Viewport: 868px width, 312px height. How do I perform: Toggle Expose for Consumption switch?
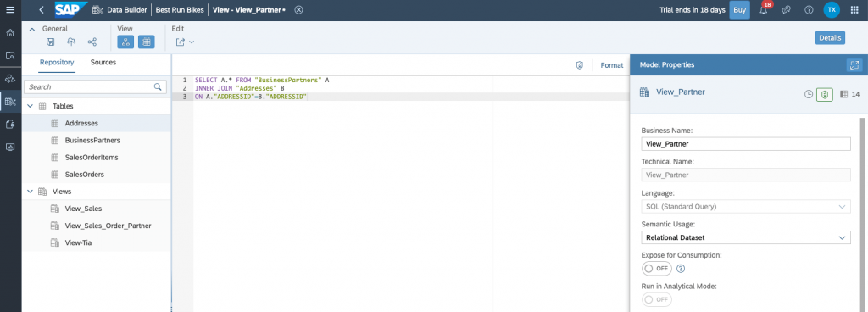tap(657, 268)
